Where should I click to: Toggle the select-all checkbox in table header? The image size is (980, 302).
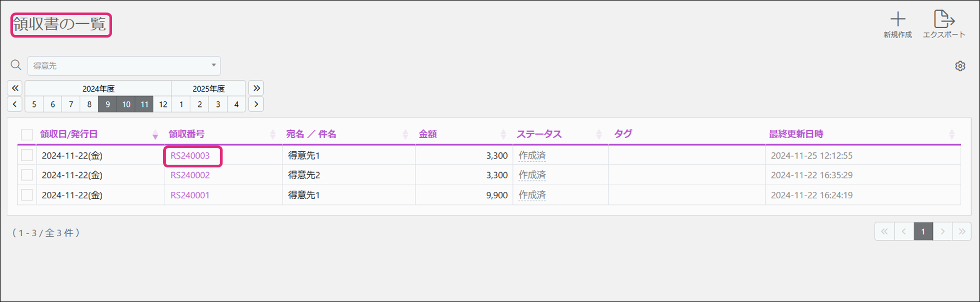pos(27,135)
